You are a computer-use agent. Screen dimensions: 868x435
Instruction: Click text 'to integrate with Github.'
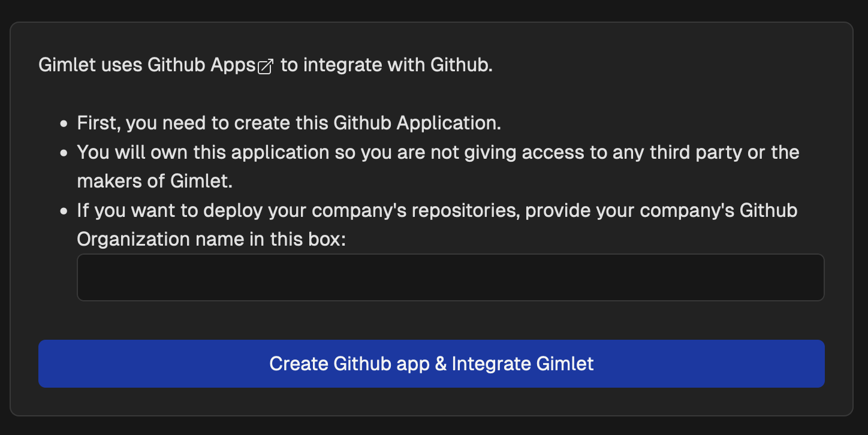point(387,65)
